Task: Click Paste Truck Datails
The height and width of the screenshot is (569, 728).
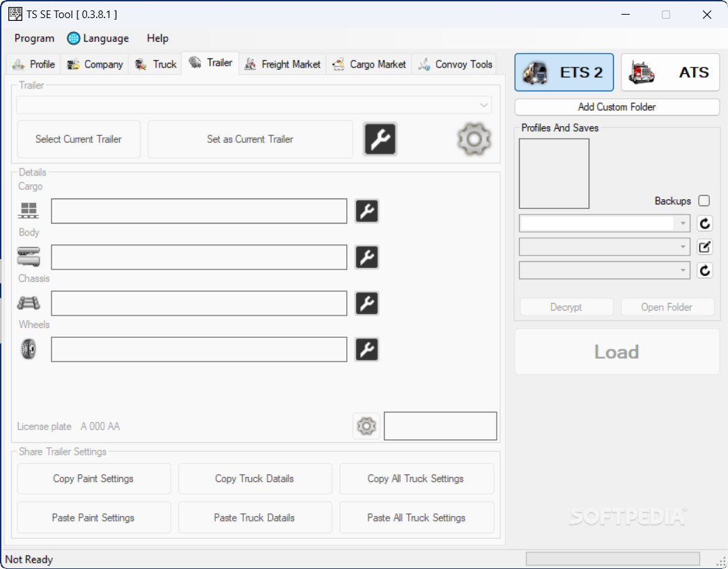Action: (x=254, y=517)
